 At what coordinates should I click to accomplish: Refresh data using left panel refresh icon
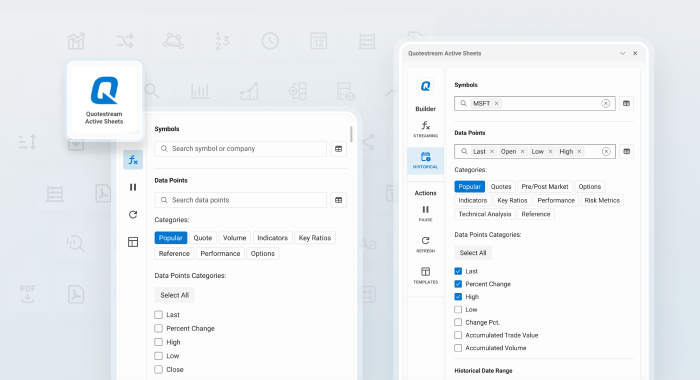point(133,215)
